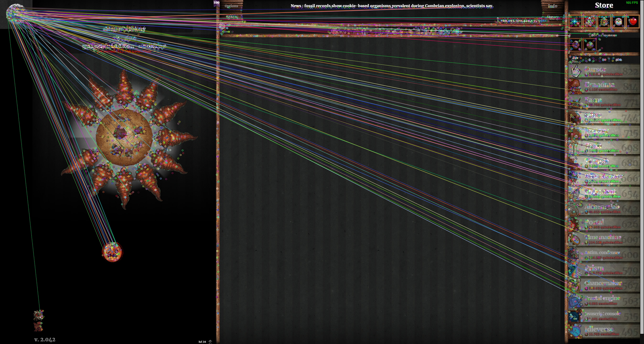Purchase a Grandma building
This screenshot has width=644, height=344.
605,86
